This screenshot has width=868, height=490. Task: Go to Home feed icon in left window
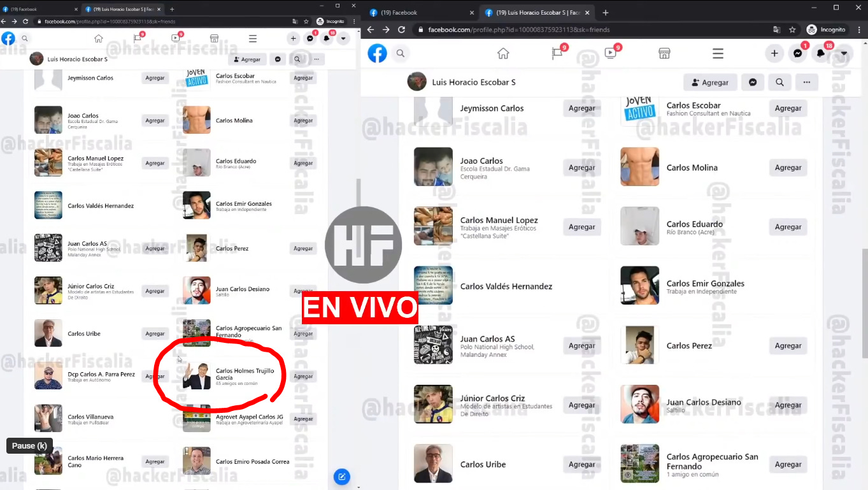(98, 38)
